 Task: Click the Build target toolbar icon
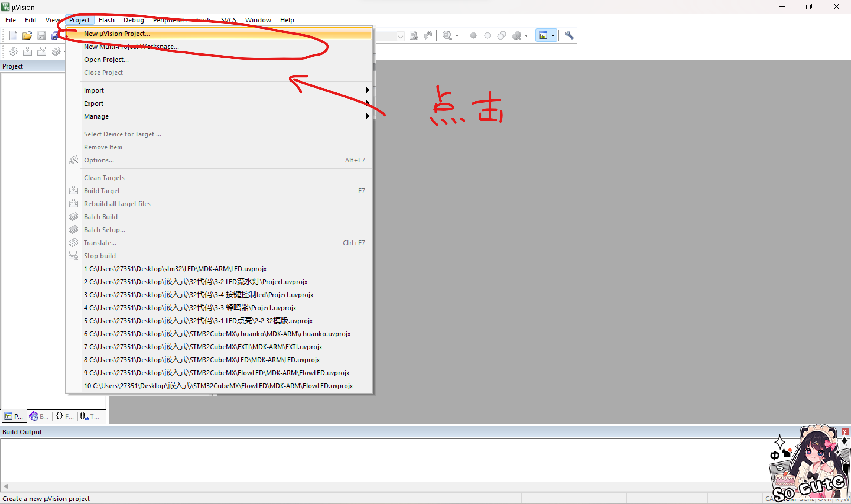pos(27,52)
